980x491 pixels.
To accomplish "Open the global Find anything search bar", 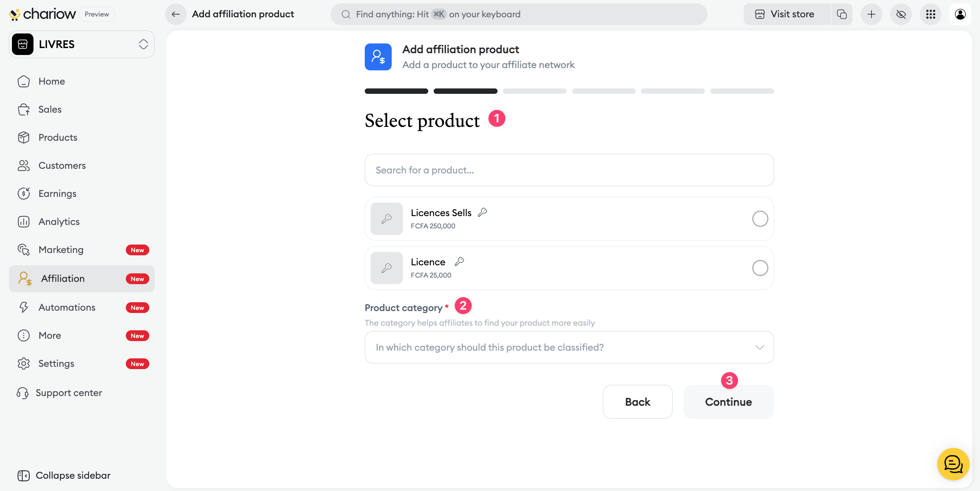I will click(x=518, y=14).
